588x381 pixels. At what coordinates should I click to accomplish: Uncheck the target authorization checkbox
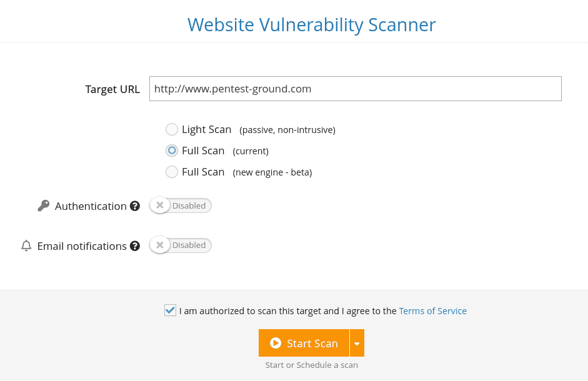(x=170, y=310)
